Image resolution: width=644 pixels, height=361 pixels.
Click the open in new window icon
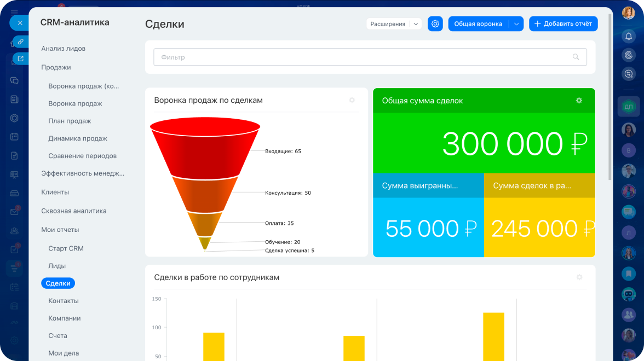20,59
